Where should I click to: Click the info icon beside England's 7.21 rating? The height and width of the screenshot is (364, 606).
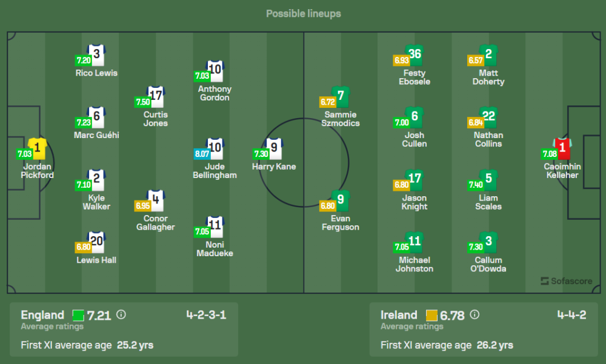121,315
